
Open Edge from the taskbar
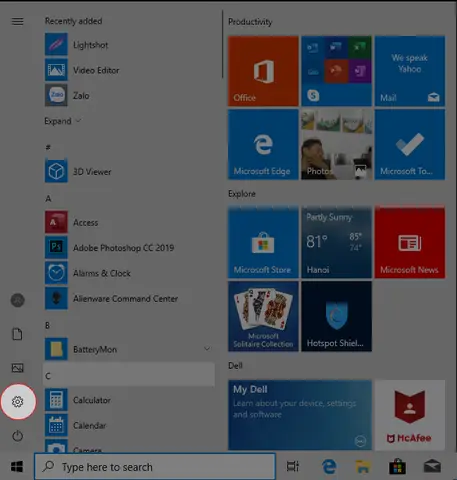click(329, 466)
